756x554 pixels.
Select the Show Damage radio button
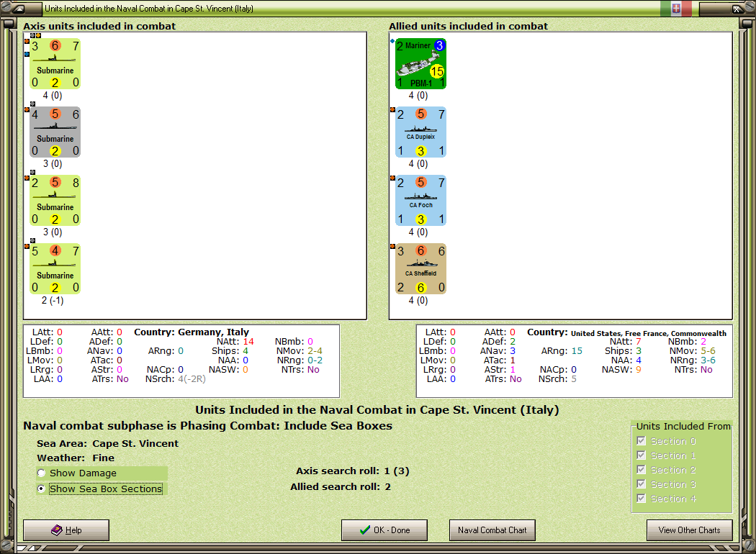[x=42, y=473]
